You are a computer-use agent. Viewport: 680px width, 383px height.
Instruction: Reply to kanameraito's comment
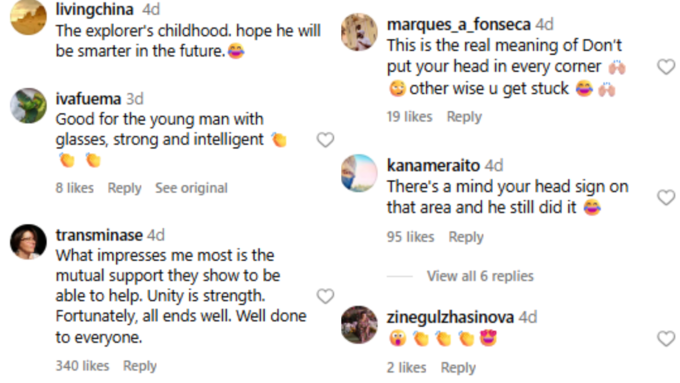pos(466,237)
